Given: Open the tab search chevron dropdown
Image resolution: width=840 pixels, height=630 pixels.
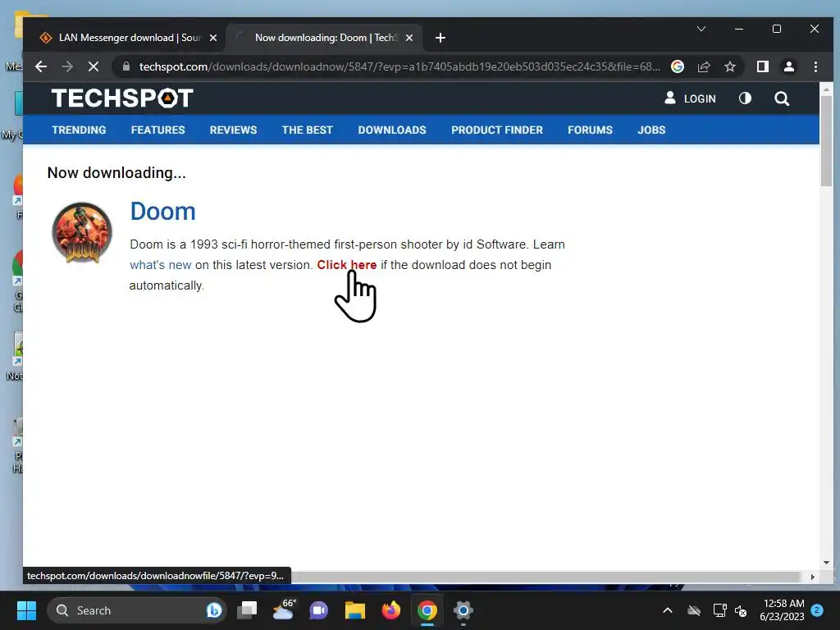Looking at the screenshot, I should (701, 29).
